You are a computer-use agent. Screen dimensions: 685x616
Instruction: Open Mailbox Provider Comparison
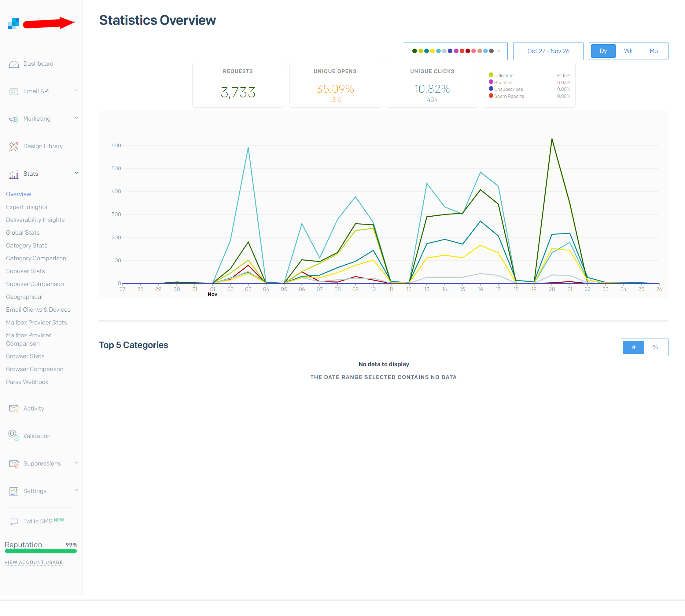pyautogui.click(x=28, y=339)
